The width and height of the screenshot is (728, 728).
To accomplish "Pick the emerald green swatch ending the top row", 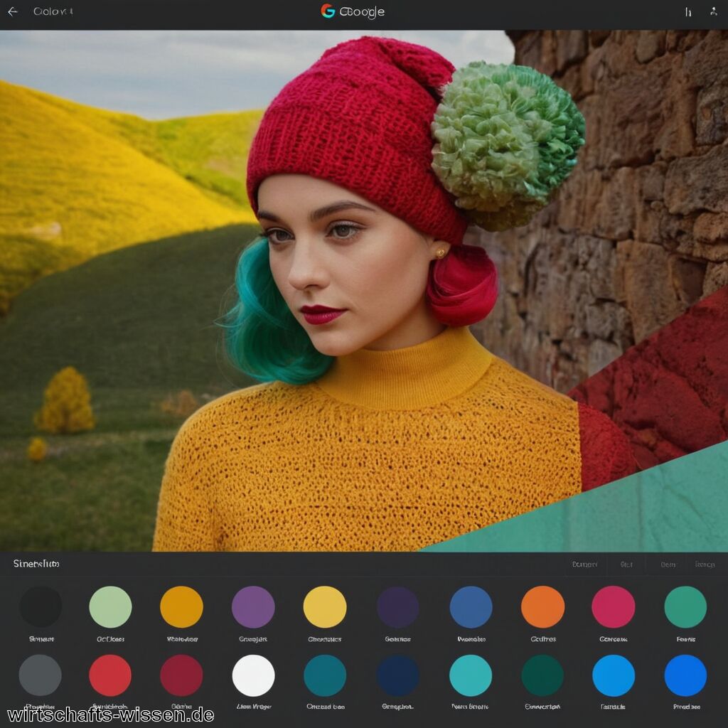I will coord(685,607).
